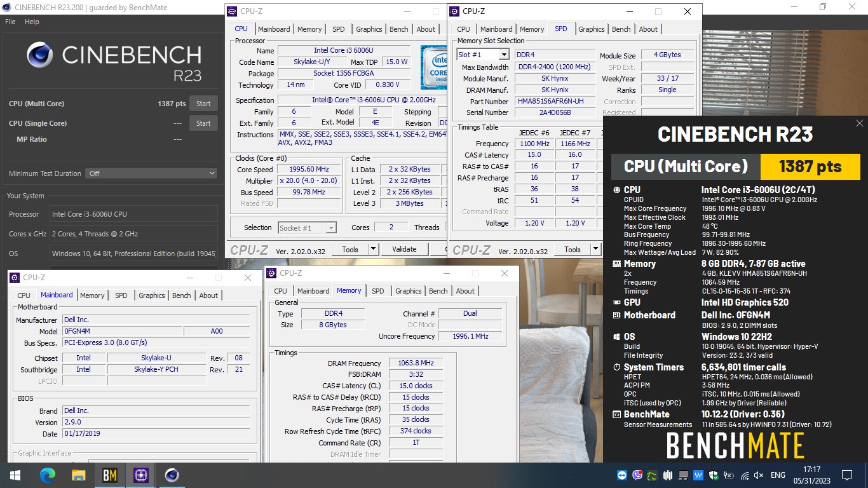The image size is (868, 488).
Task: Click the muted volume speaker icon
Action: [759, 475]
